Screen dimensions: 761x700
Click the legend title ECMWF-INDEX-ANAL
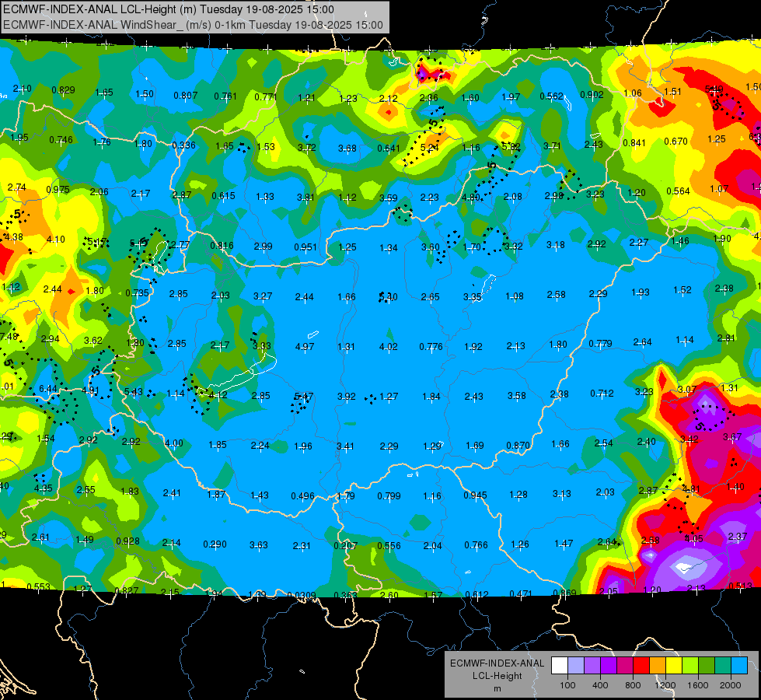(497, 663)
